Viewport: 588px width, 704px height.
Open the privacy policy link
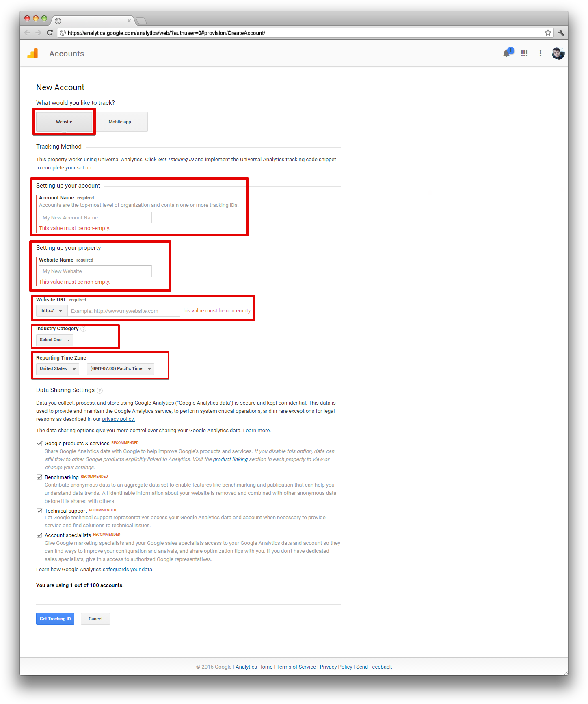(118, 419)
